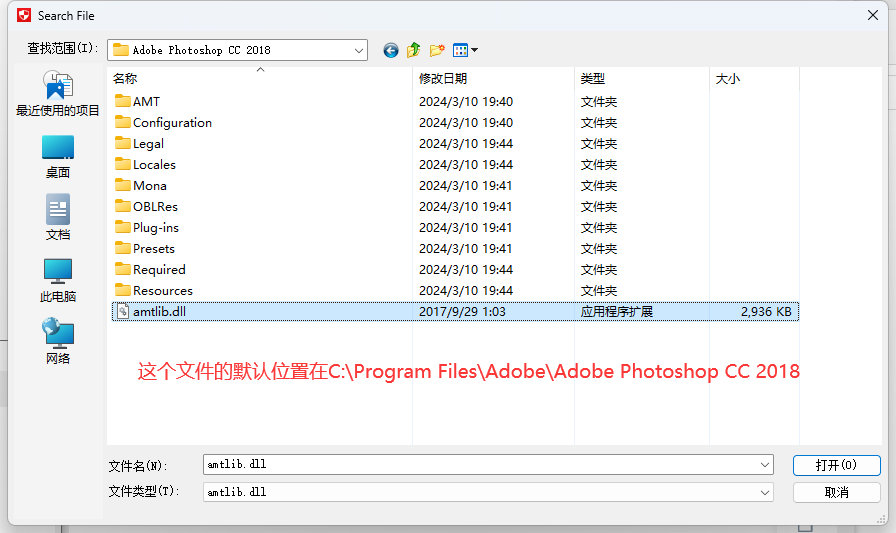This screenshot has width=896, height=533.
Task: Click the Legal row's 2024/3/10 19:44 date
Action: coord(466,143)
